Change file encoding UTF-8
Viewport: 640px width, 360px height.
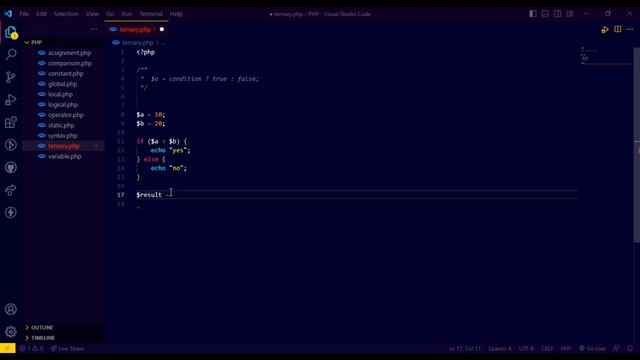(526, 348)
